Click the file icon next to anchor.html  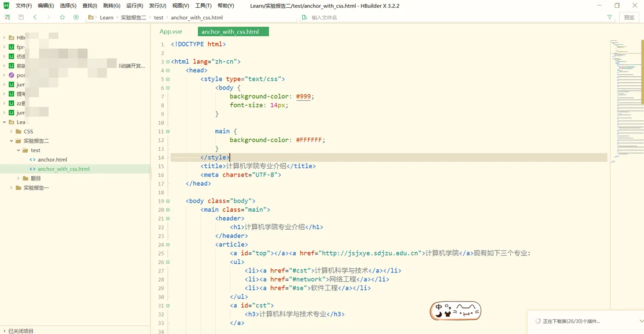pyautogui.click(x=33, y=159)
